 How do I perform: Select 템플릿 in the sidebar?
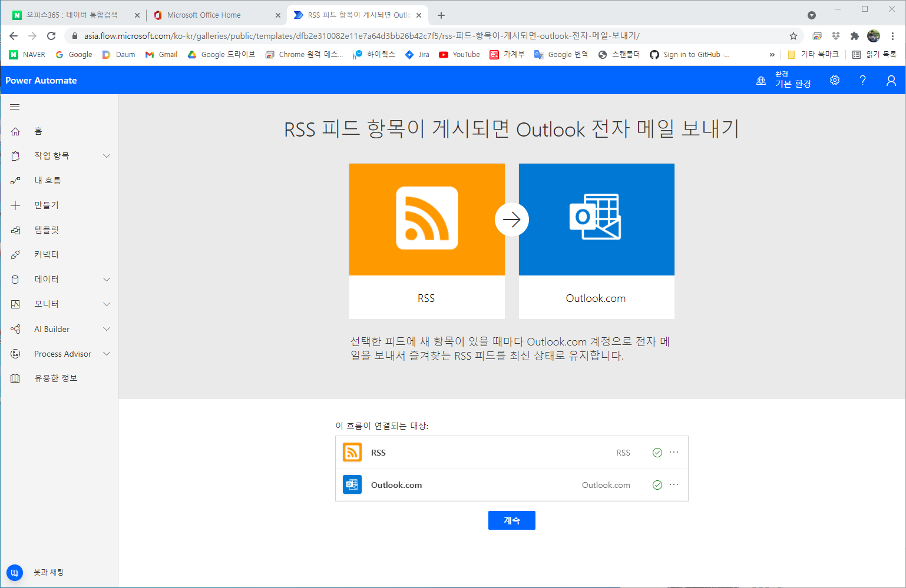[x=47, y=230]
